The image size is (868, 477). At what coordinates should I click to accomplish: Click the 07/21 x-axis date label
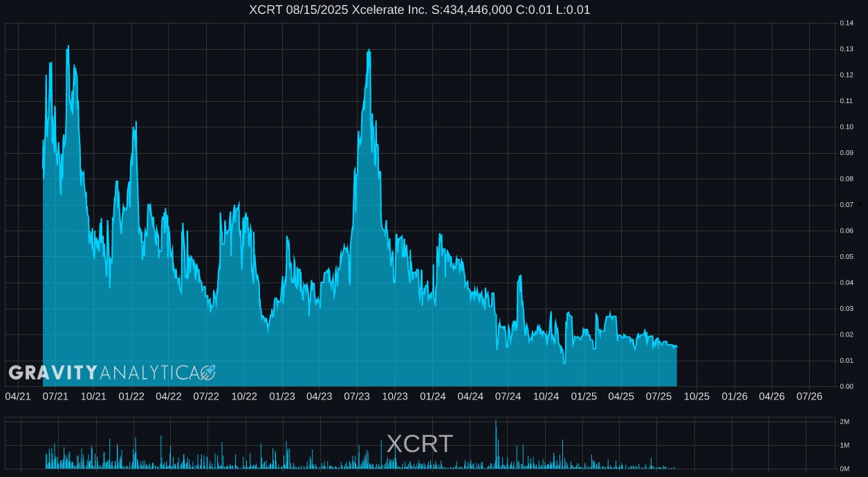pyautogui.click(x=55, y=397)
